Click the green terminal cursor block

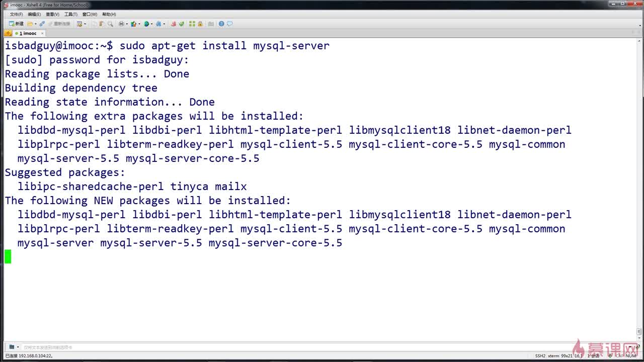point(8,257)
